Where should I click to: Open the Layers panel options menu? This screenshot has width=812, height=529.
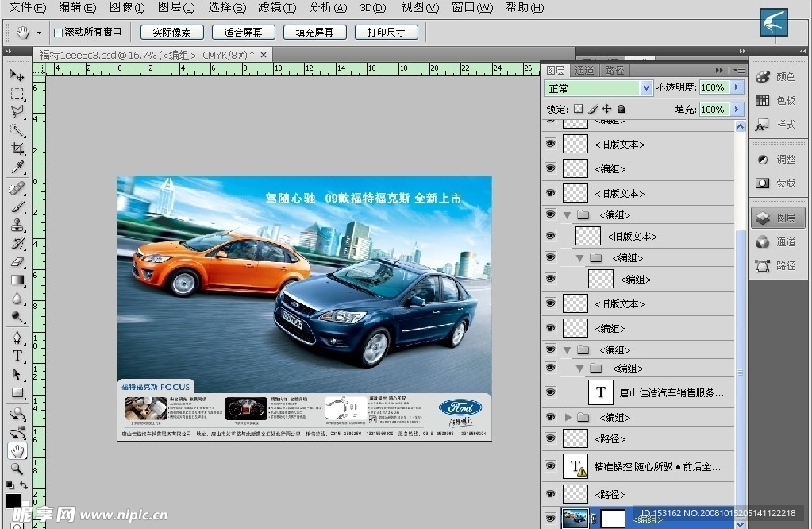[739, 70]
